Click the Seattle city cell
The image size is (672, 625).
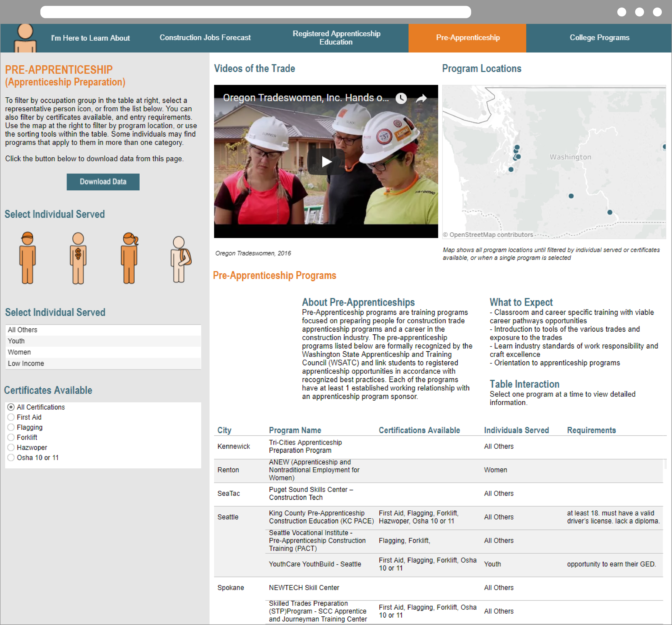pos(228,517)
